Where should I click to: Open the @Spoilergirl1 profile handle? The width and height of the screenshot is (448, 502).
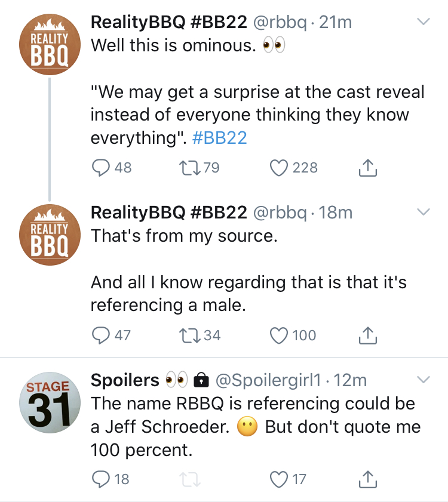[268, 380]
